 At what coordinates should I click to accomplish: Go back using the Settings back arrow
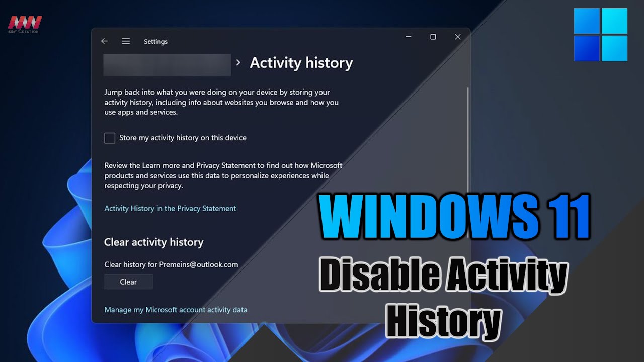pos(104,41)
